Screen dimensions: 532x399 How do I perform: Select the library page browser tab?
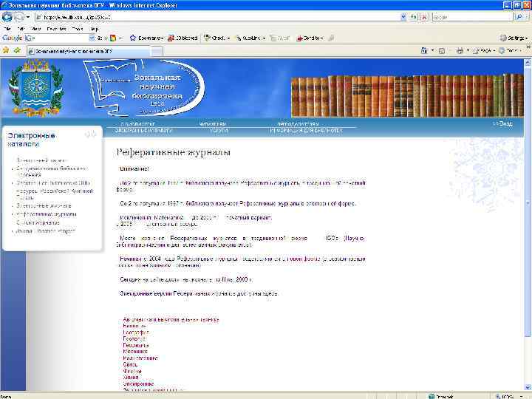pos(88,51)
